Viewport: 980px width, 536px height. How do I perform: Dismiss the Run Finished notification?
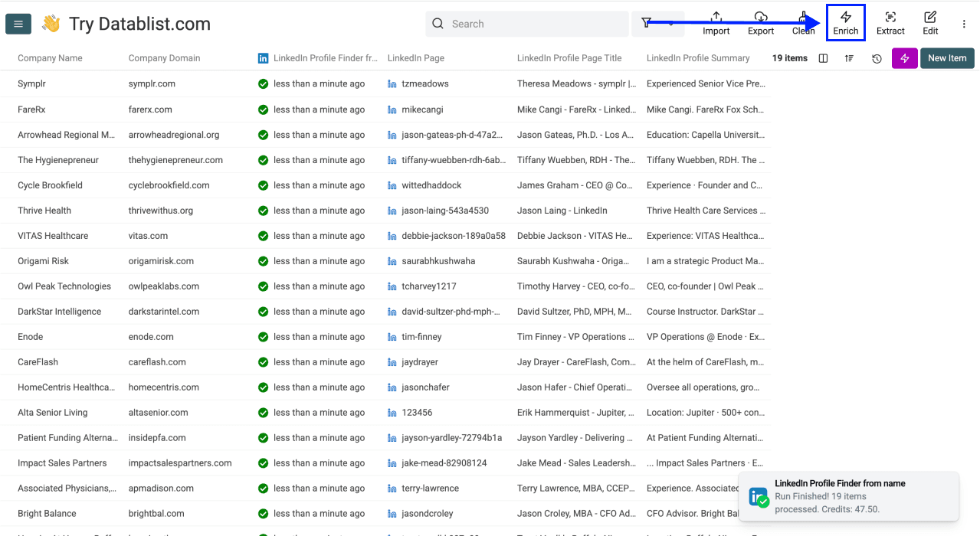pyautogui.click(x=847, y=496)
